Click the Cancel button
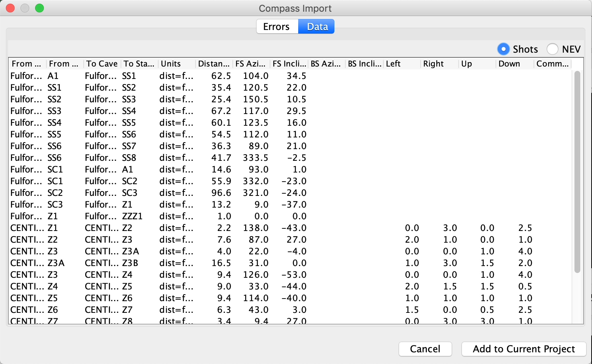Viewport: 592px width, 364px height. click(425, 349)
